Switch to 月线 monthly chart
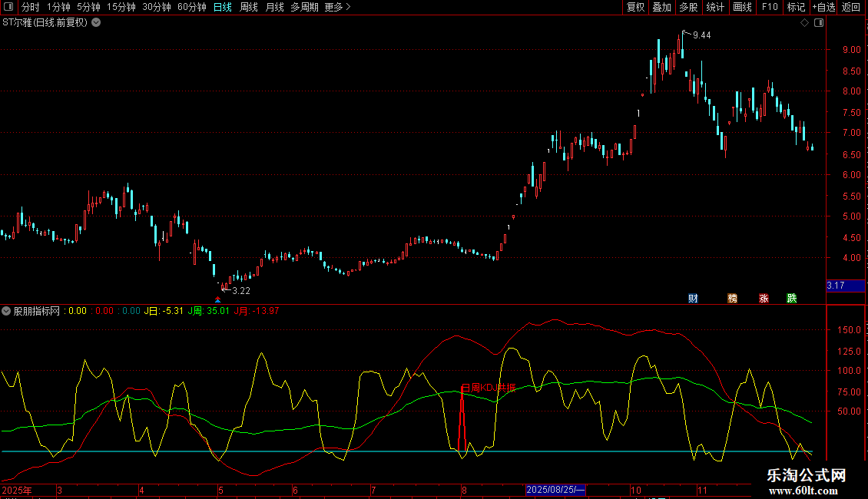The width and height of the screenshot is (868, 499). click(274, 7)
